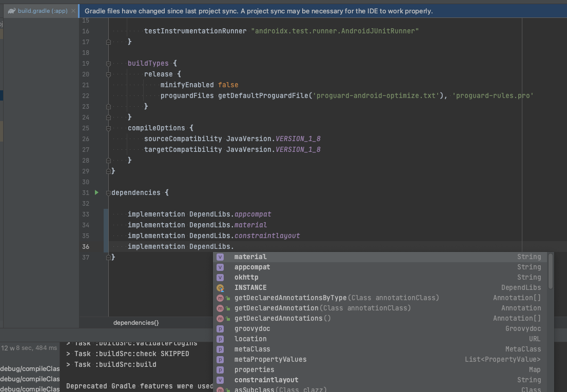Click the Gradle elephant icon on the tab
Screen dimensions: 567x392
coord(11,11)
